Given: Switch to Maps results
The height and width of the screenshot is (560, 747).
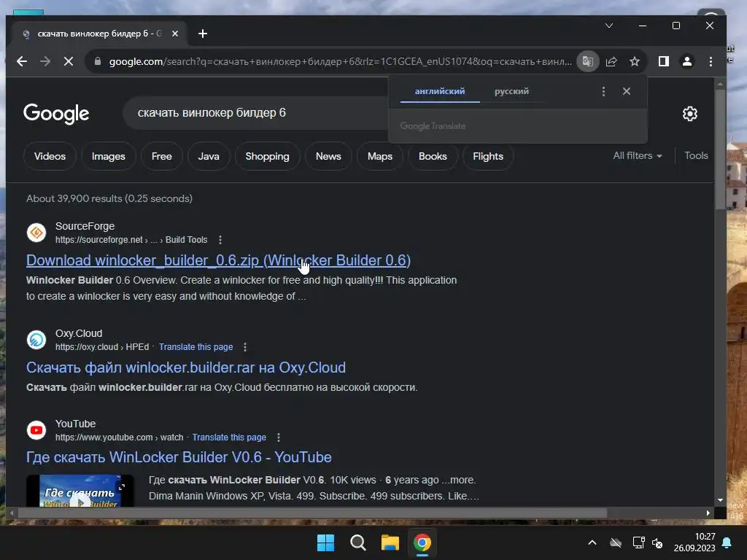Looking at the screenshot, I should coord(379,156).
